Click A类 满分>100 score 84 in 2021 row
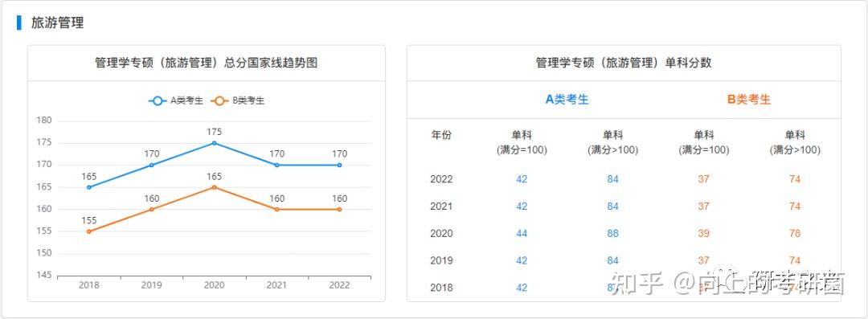 coord(612,207)
